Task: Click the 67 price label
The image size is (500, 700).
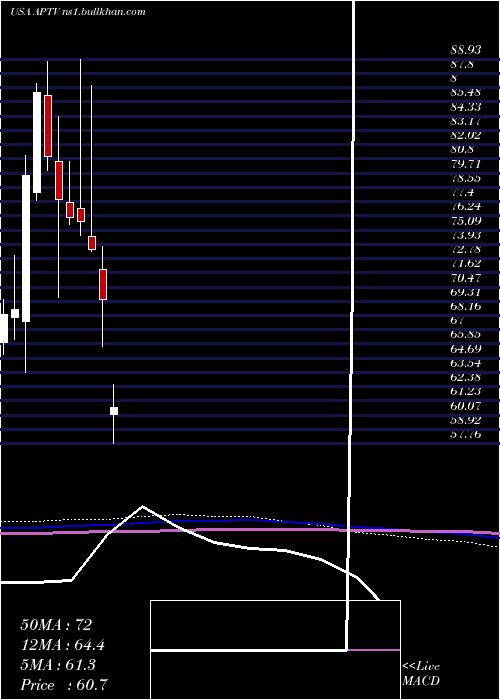Action: click(x=458, y=320)
